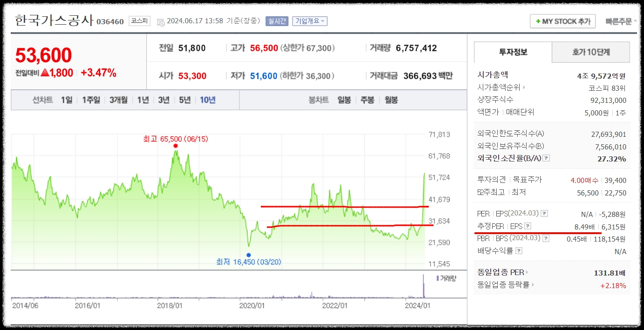Show the 월봉 candle chart
644x330 pixels.
pos(391,100)
